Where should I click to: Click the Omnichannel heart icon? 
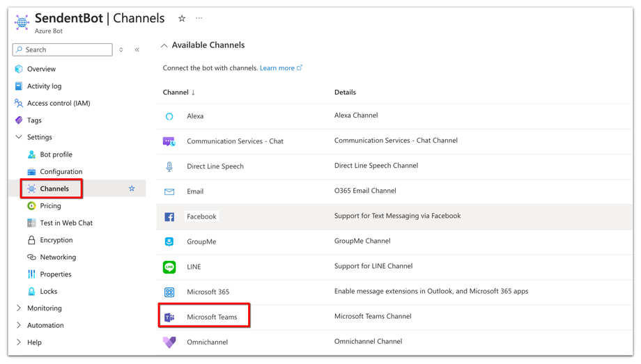pos(169,342)
